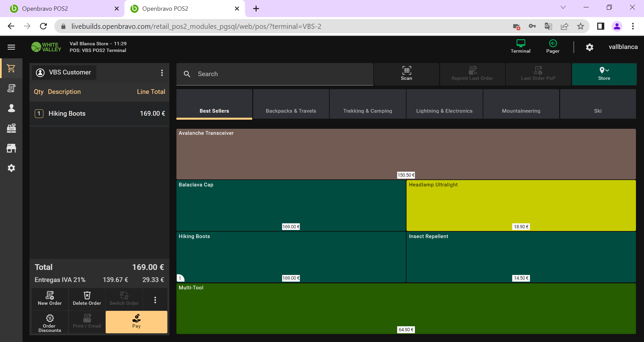Select Hiking Boots line in the ticket
Viewport: 644px width, 342px height.
[100, 114]
